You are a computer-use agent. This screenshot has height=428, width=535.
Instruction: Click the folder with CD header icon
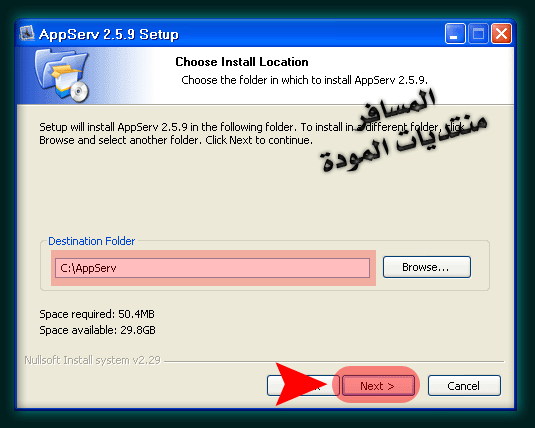[61, 75]
